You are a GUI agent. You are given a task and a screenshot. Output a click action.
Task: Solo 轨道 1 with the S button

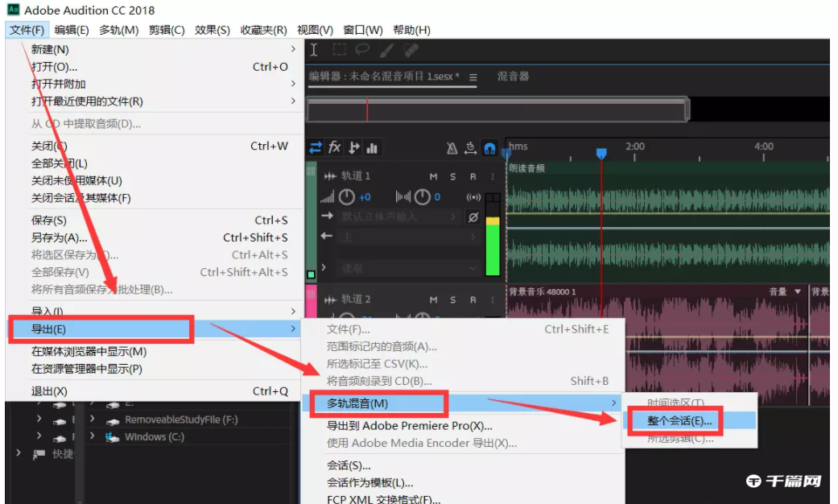point(452,177)
